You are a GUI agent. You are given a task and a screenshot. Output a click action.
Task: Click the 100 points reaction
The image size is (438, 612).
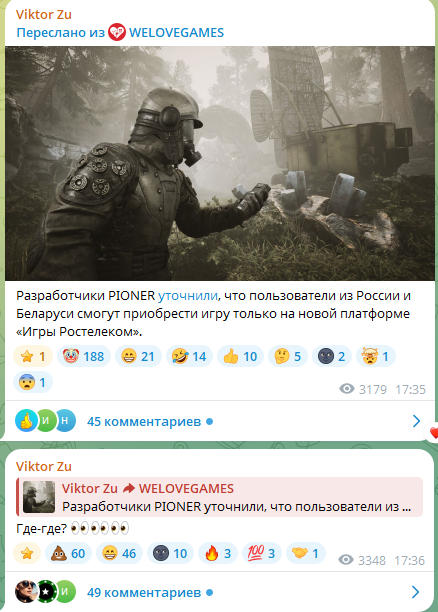262,553
